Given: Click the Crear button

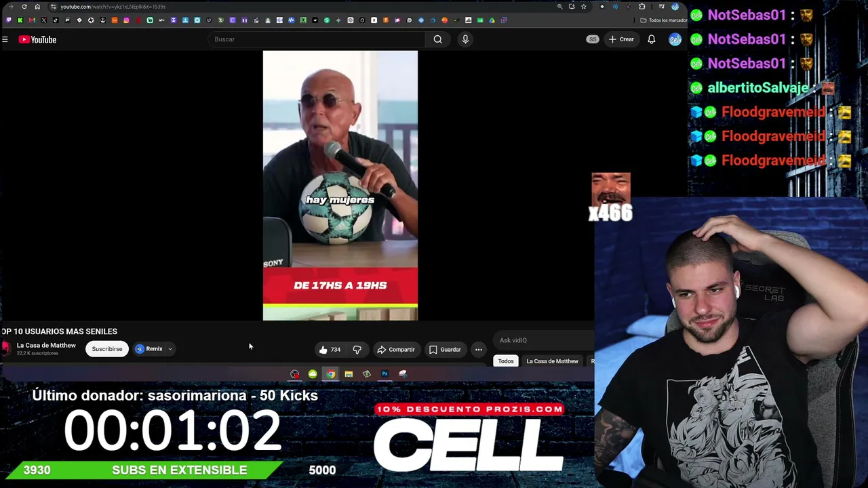Looking at the screenshot, I should click(621, 39).
